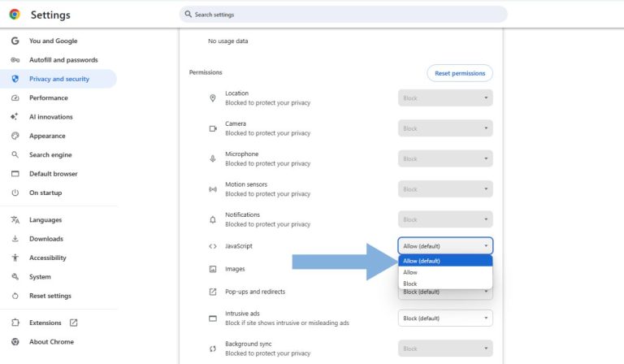The height and width of the screenshot is (364, 624).
Task: Click the AI innovations sparkle icon
Action: pyautogui.click(x=15, y=117)
